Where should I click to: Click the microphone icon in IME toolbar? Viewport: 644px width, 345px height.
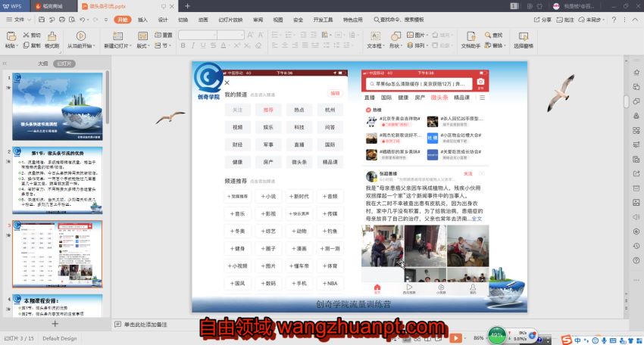[x=604, y=340]
